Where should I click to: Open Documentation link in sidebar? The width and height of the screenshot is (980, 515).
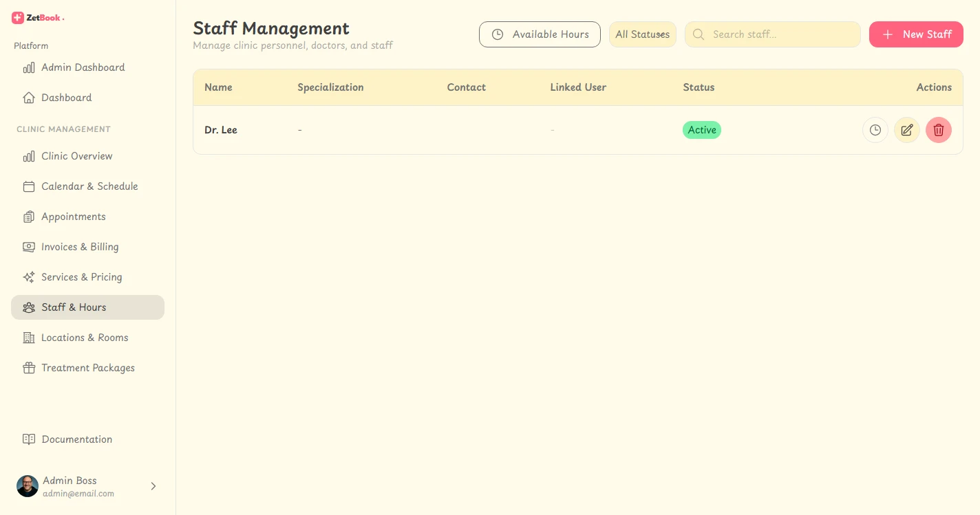[87, 439]
